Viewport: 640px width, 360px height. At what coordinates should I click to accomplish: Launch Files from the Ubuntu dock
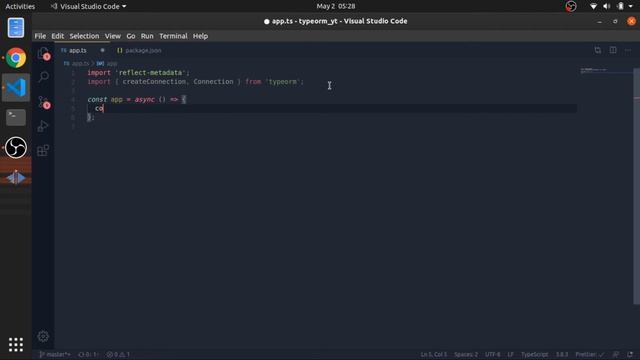tap(16, 28)
